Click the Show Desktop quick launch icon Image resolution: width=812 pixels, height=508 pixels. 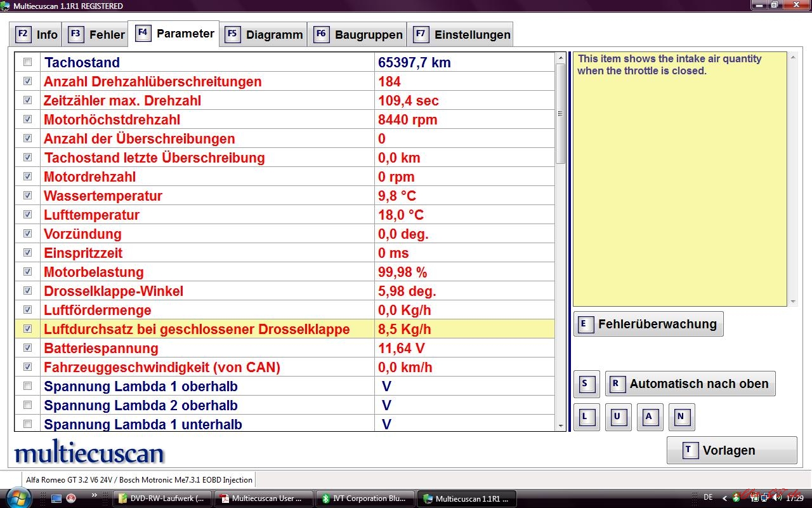56,498
